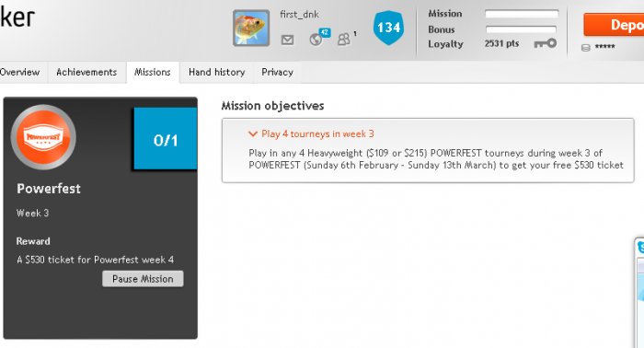Open the Achievements tab

click(x=86, y=73)
